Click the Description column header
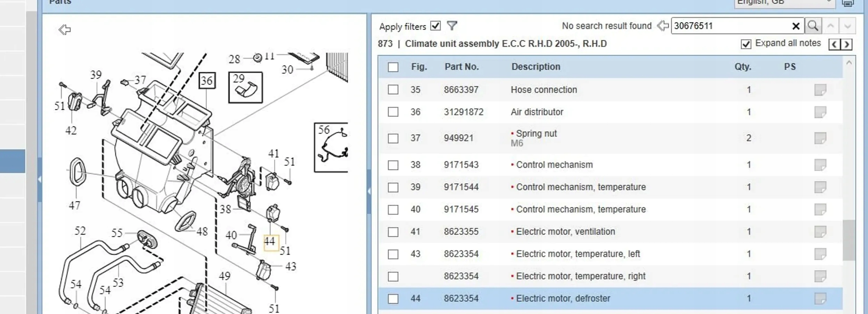Viewport: 868px width, 314px height. [536, 67]
